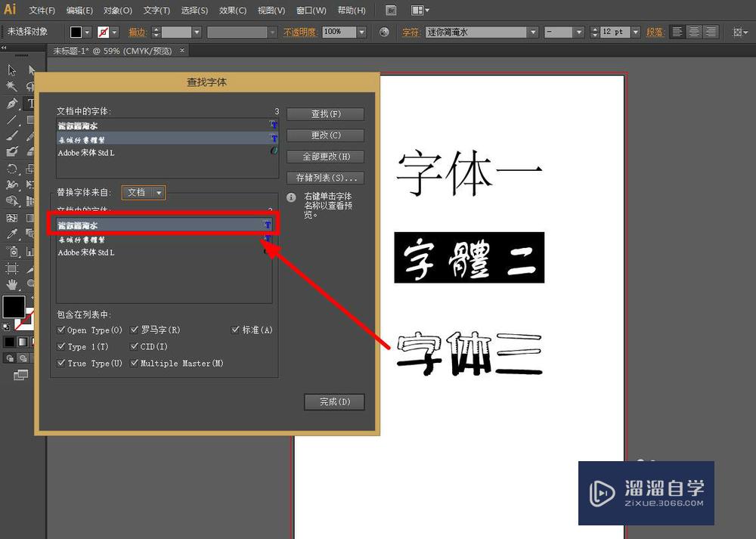Disable the 罗马字(R) checkbox
The height and width of the screenshot is (539, 756).
coord(135,330)
